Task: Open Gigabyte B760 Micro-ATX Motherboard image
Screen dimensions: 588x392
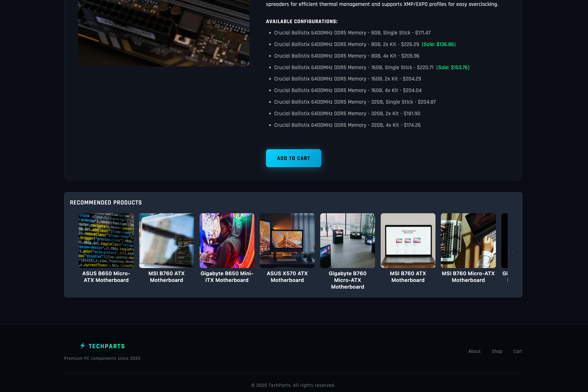Action: 347,240
